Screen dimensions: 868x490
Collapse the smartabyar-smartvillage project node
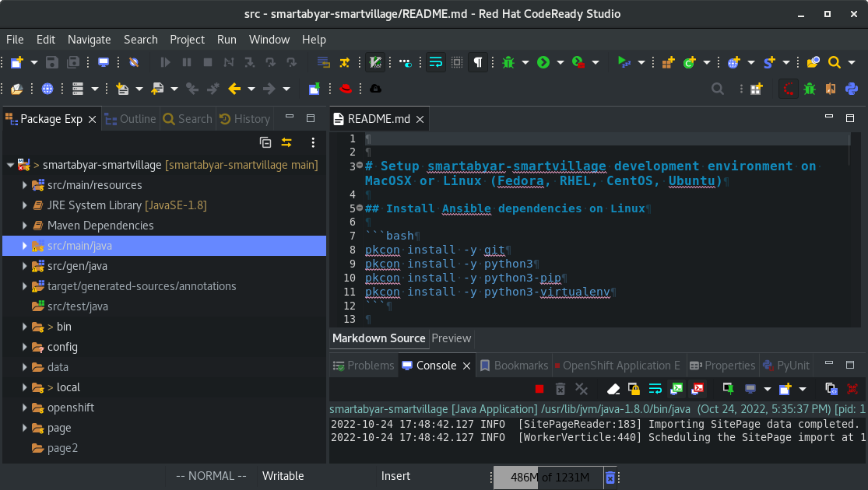pyautogui.click(x=11, y=165)
